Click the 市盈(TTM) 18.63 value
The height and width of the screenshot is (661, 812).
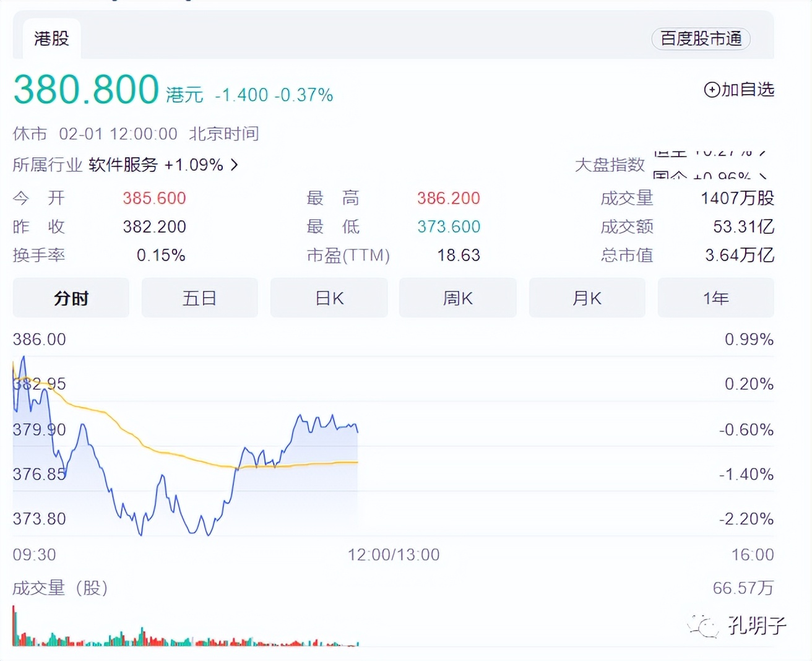click(458, 255)
